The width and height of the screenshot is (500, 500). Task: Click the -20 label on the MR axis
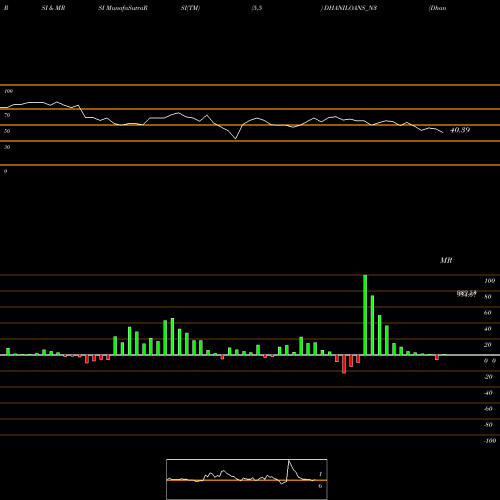click(488, 377)
